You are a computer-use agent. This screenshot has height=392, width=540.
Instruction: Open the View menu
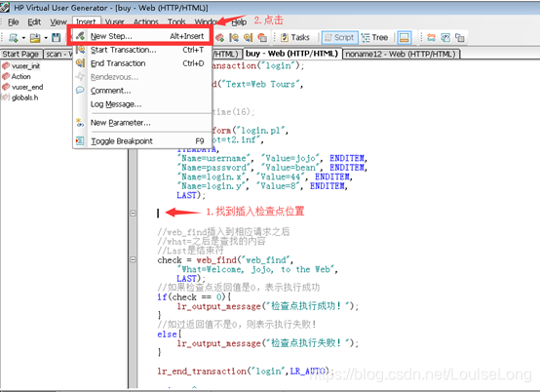pyautogui.click(x=58, y=22)
